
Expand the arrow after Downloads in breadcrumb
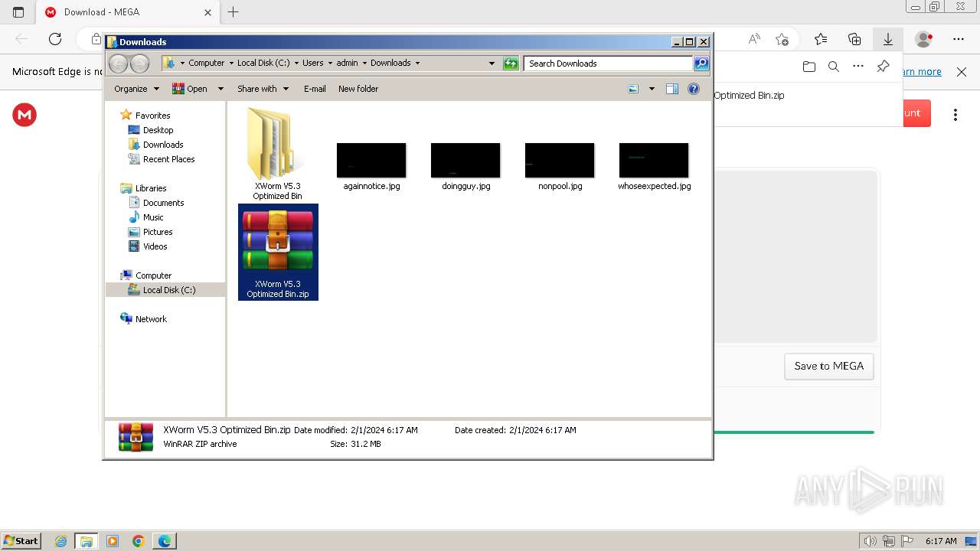coord(417,64)
